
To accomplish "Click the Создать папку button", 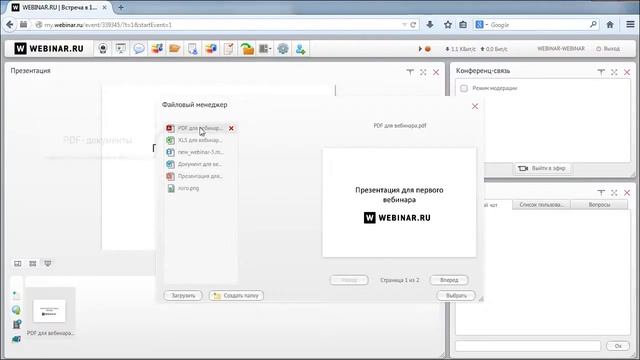I will coord(236,295).
